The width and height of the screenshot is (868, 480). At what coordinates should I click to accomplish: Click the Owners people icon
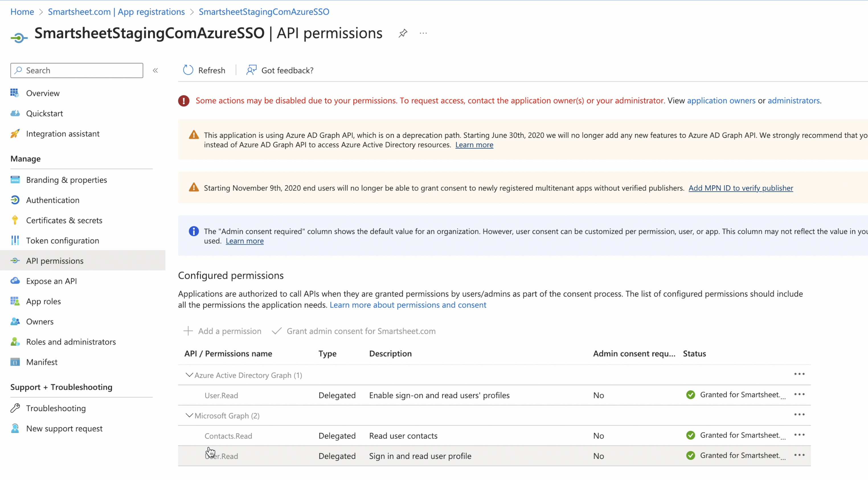pos(15,321)
